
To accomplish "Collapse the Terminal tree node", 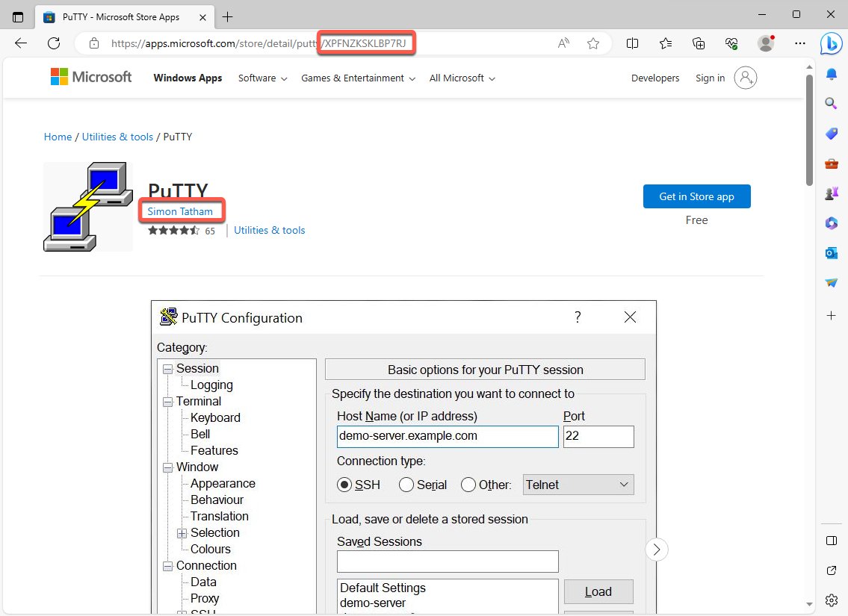I will point(167,402).
